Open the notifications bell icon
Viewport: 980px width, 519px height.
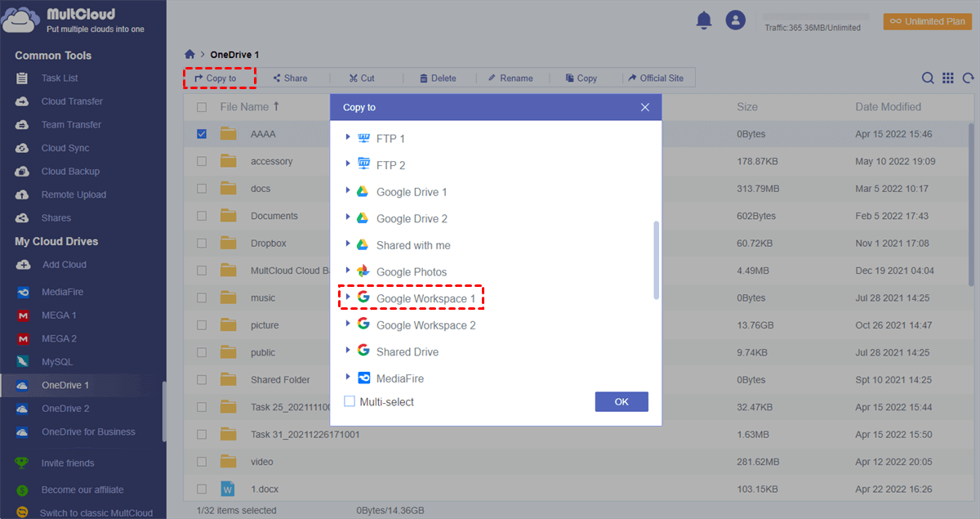coord(704,20)
